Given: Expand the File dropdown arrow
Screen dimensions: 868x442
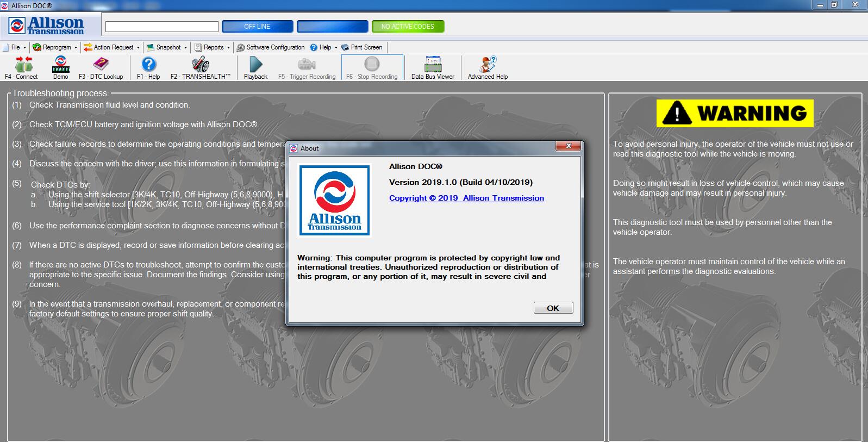Looking at the screenshot, I should [24, 47].
